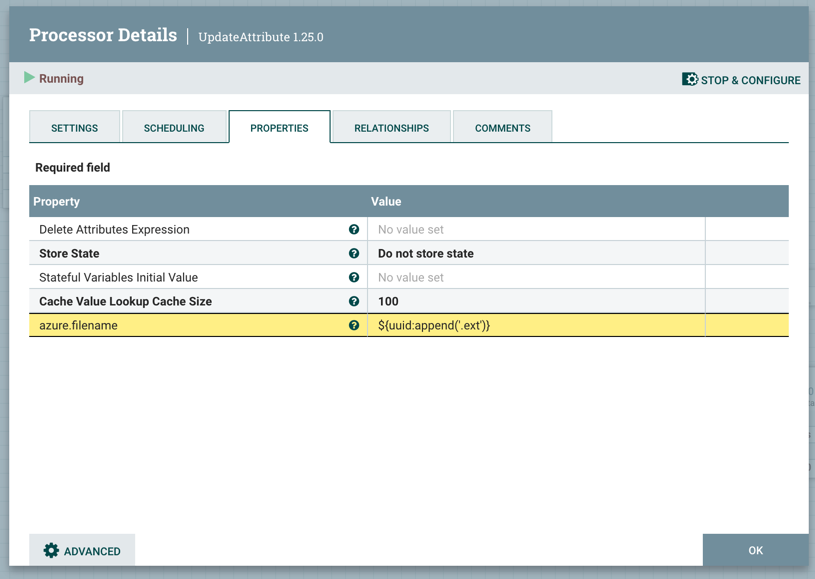Open help for Delete Attributes Expression property
The width and height of the screenshot is (815, 579).
coord(354,229)
